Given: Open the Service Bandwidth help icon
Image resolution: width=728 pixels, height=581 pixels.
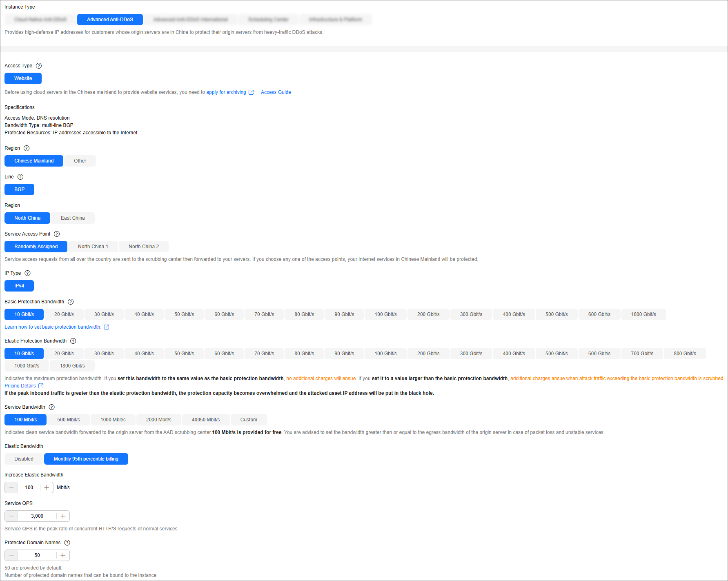Looking at the screenshot, I should click(51, 407).
